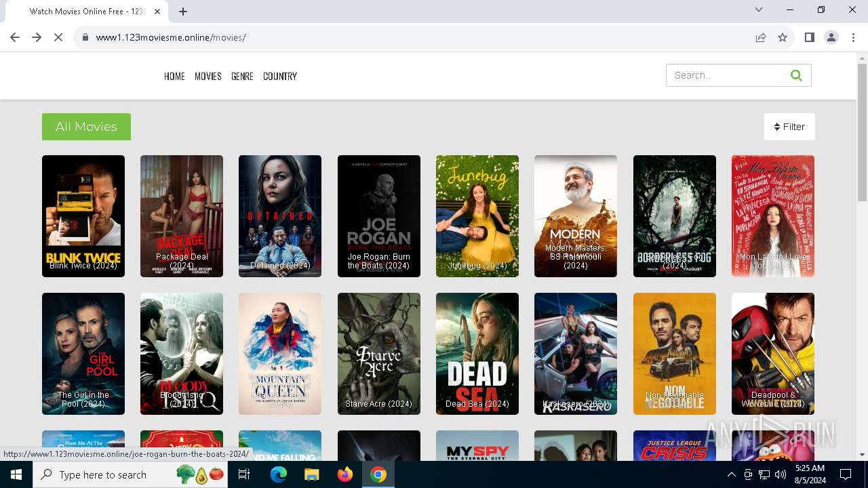The height and width of the screenshot is (488, 868).
Task: Open Joe Rogan: Burn the Boats poster
Action: [379, 216]
